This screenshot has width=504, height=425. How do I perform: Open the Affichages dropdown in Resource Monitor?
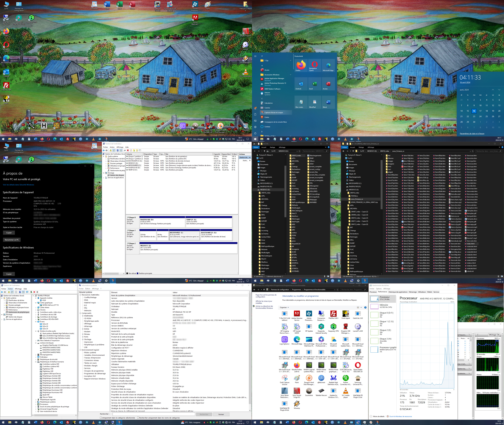coord(494,335)
